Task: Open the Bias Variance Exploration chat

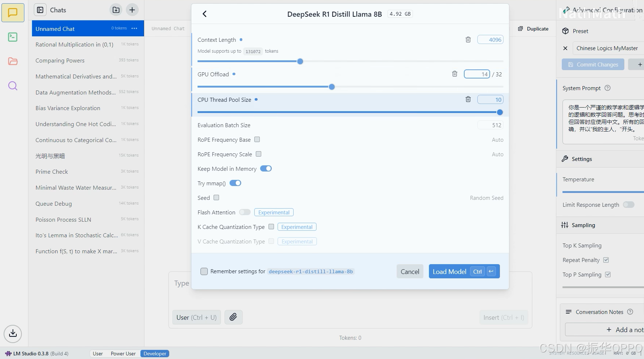Action: (x=88, y=108)
